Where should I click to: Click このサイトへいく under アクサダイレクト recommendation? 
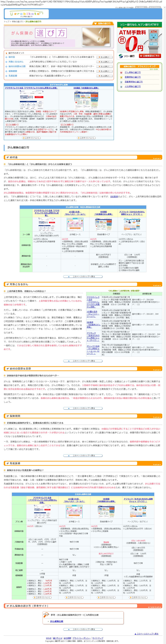(x=31, y=138)
